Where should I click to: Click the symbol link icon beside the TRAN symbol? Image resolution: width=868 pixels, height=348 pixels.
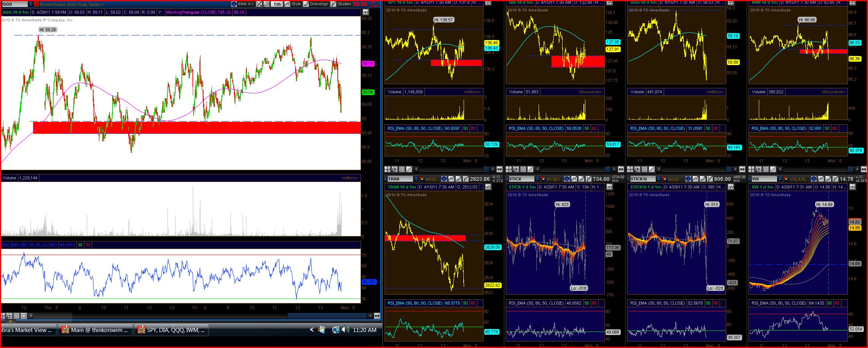(421, 179)
